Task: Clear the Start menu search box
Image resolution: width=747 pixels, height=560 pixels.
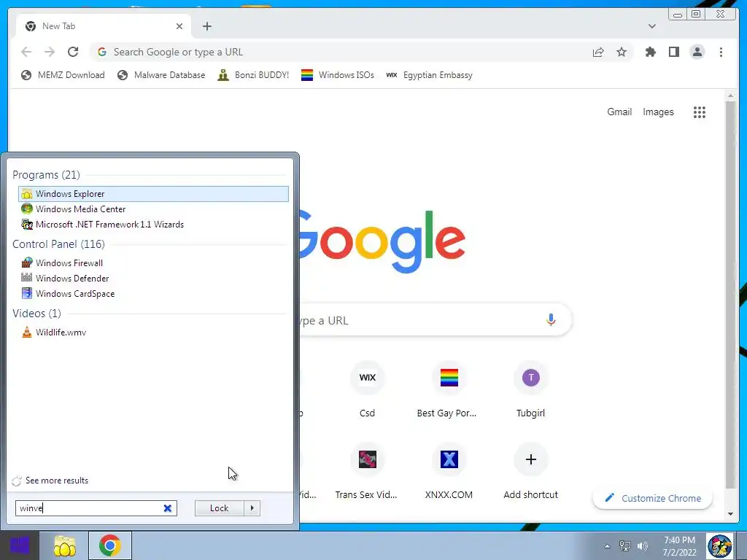Action: (x=168, y=508)
